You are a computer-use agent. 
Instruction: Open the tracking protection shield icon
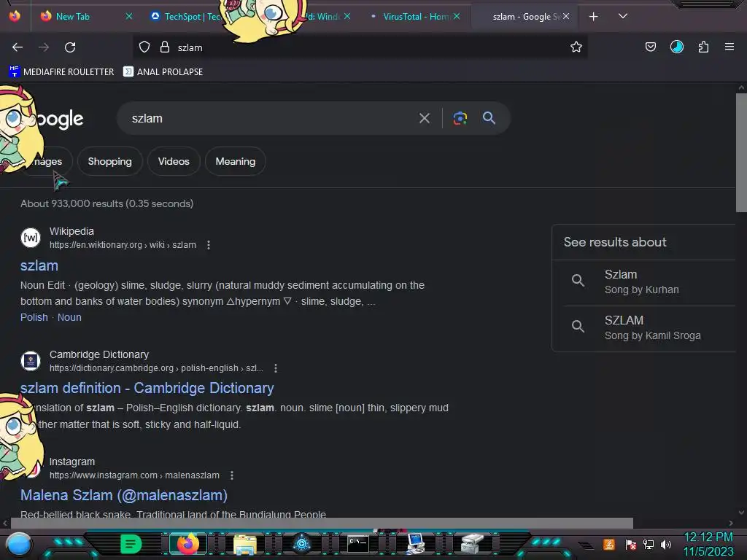(x=144, y=47)
